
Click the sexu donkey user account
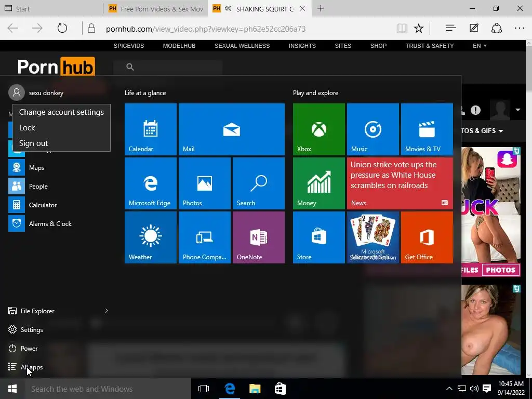(x=36, y=92)
